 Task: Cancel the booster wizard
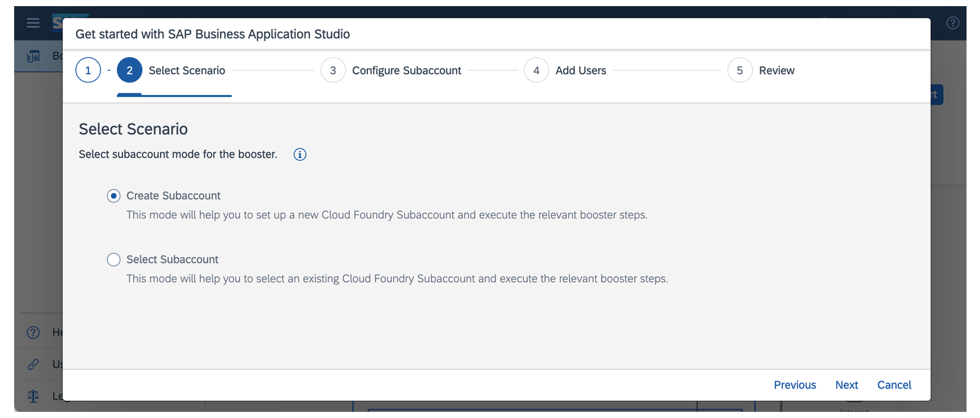tap(894, 385)
